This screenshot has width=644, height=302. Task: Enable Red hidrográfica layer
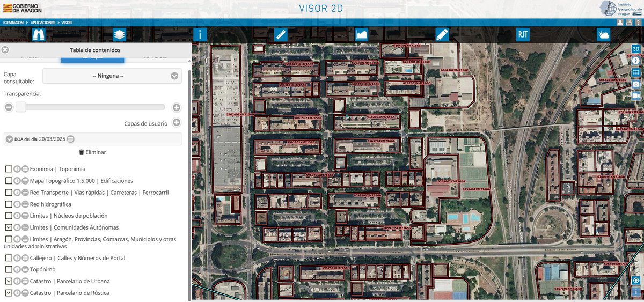(9, 204)
